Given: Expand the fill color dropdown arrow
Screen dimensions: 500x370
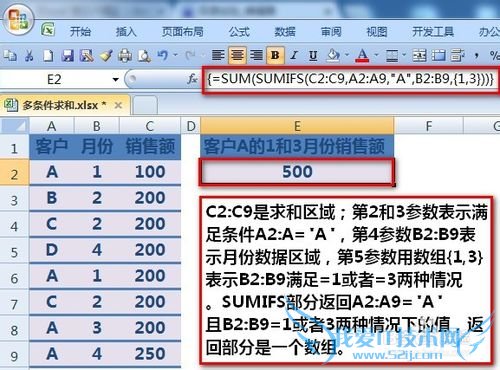Looking at the screenshot, I should coord(347,55).
